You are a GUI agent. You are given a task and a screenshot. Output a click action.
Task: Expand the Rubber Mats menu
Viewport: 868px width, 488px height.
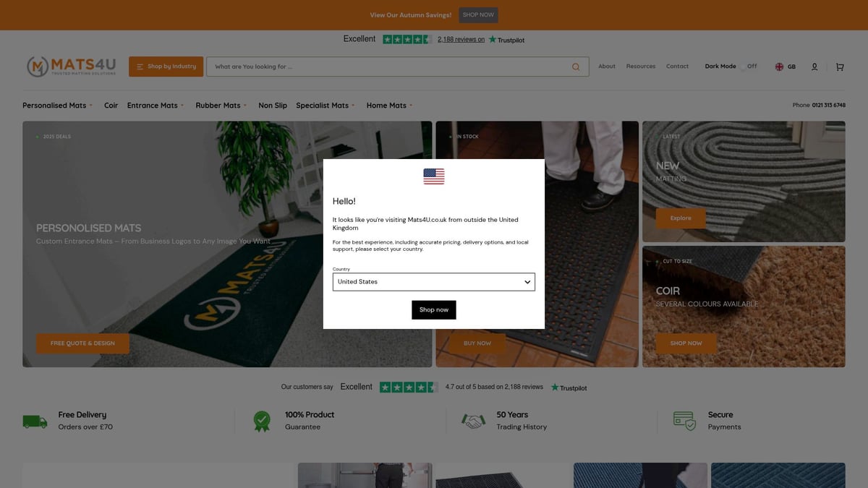(221, 106)
